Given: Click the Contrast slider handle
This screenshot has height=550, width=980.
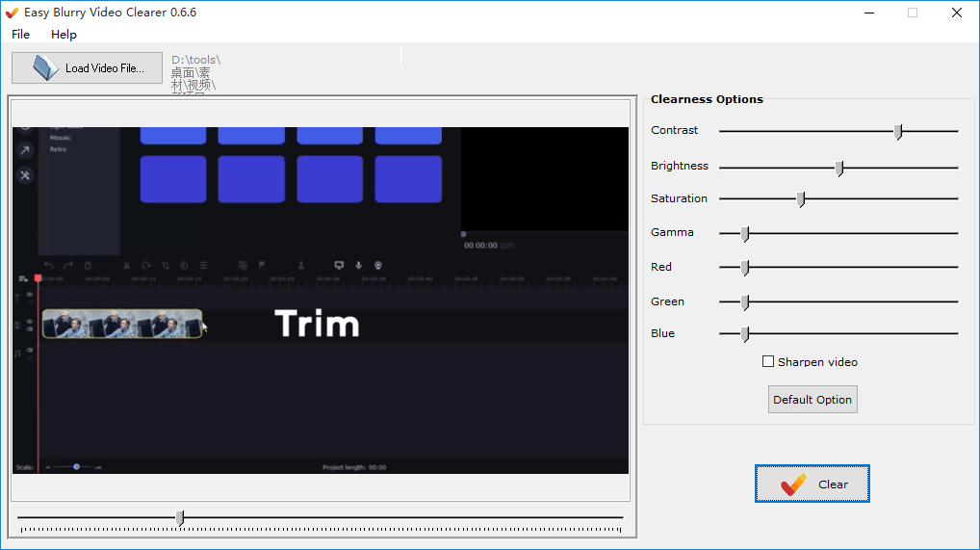Looking at the screenshot, I should coord(898,131).
